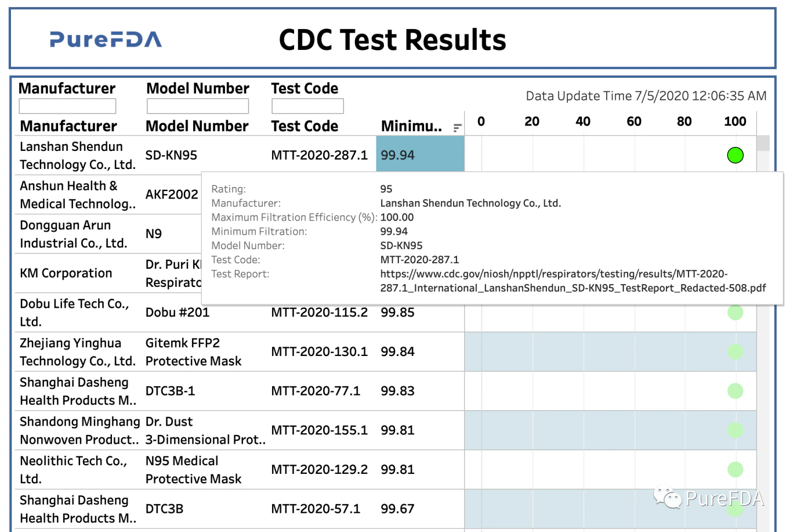Click the Maximum Filtration Efficiency value 100.00 in tooltip
790x532 pixels.
[x=397, y=217]
